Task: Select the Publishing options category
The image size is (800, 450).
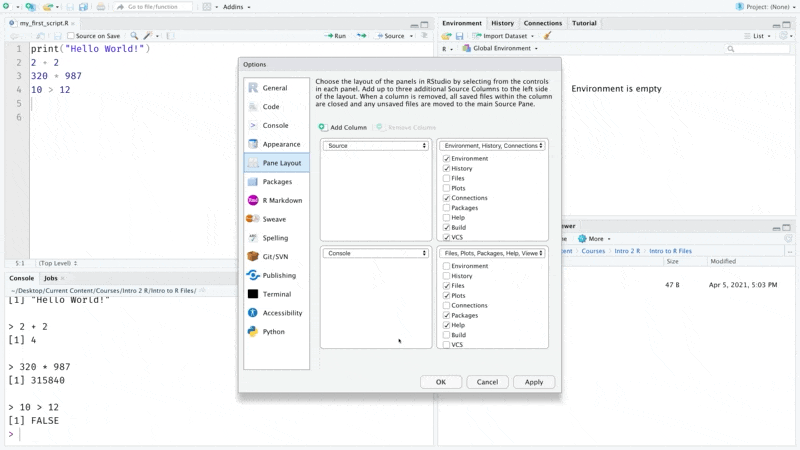Action: tap(276, 276)
